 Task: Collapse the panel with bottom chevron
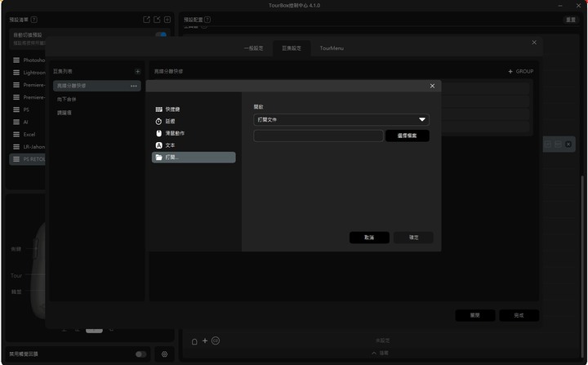click(x=374, y=353)
